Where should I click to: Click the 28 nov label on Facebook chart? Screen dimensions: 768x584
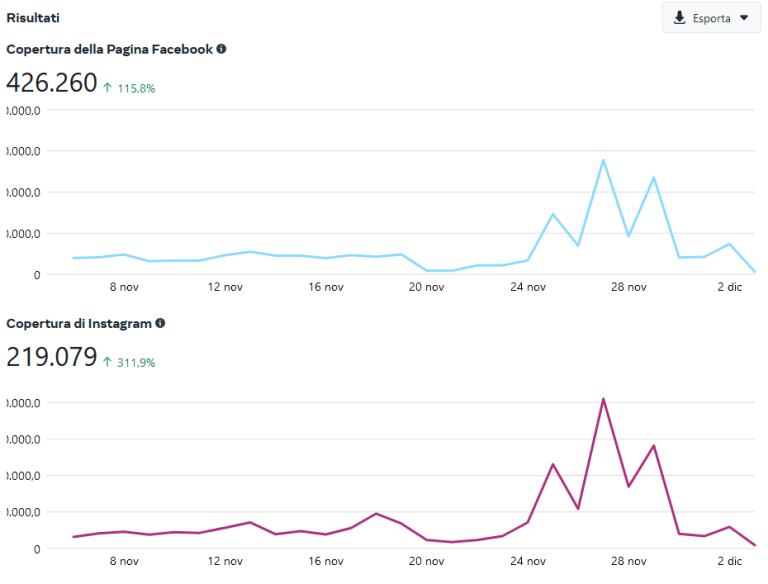(x=629, y=287)
